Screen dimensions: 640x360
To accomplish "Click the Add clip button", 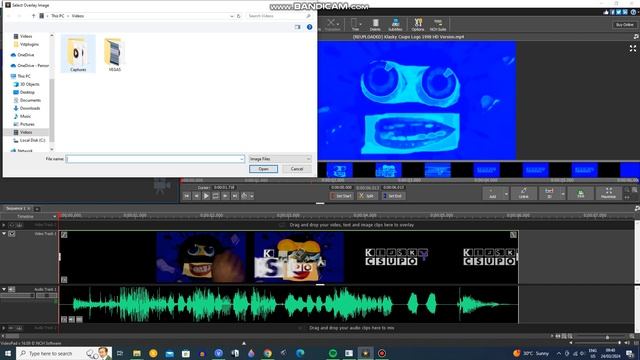I will tap(493, 193).
